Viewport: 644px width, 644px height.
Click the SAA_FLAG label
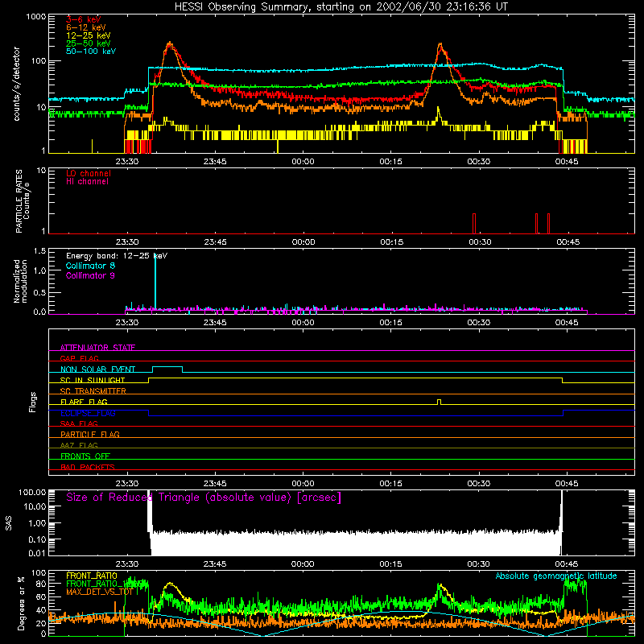click(x=79, y=423)
